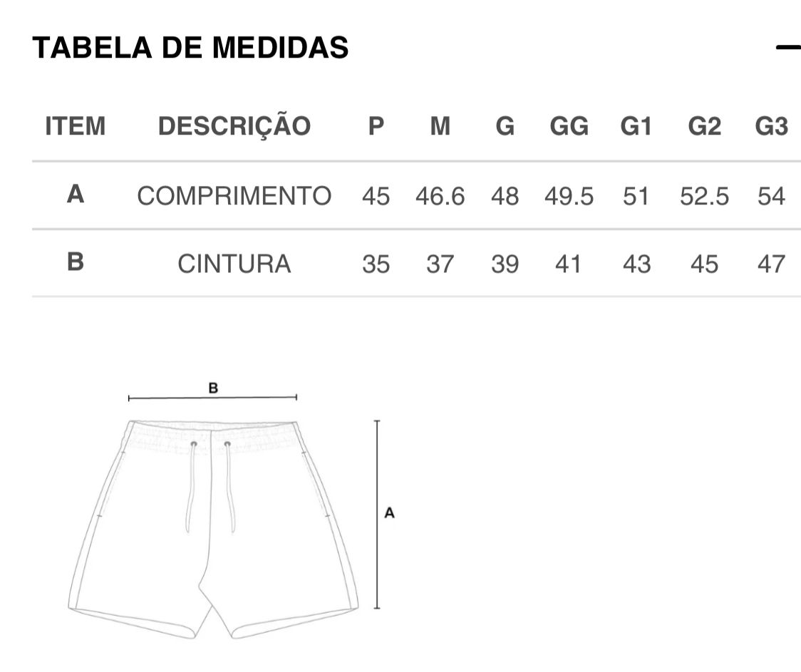Select the P size column header
801x672 pixels.
coord(376,126)
